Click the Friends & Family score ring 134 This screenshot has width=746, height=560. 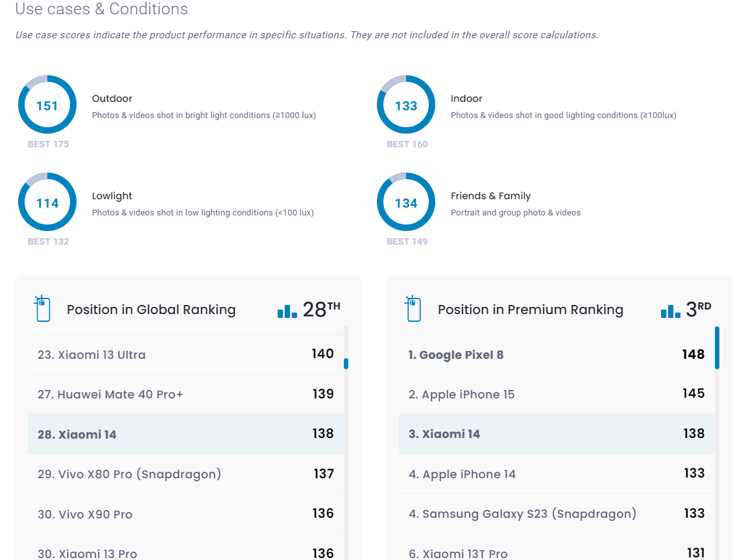tap(406, 202)
